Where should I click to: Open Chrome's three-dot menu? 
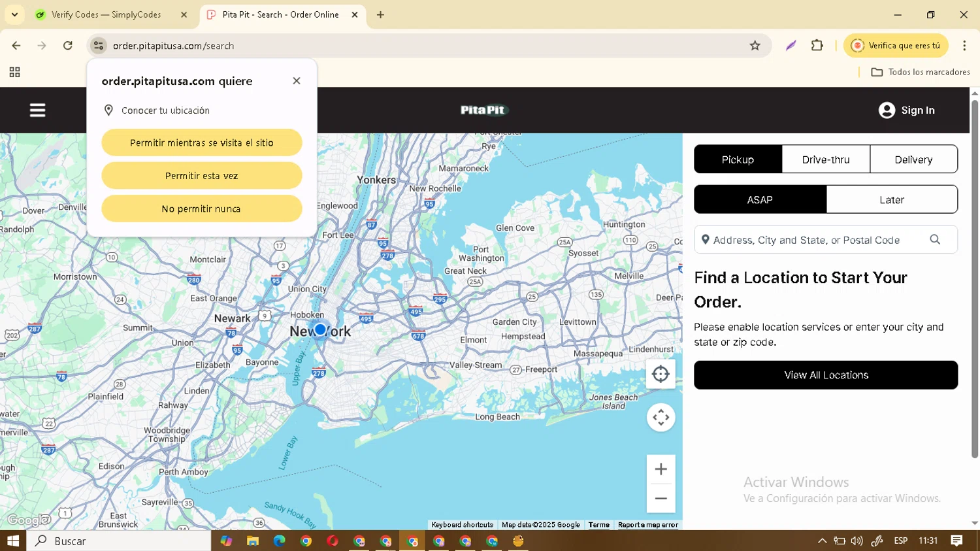point(964,46)
